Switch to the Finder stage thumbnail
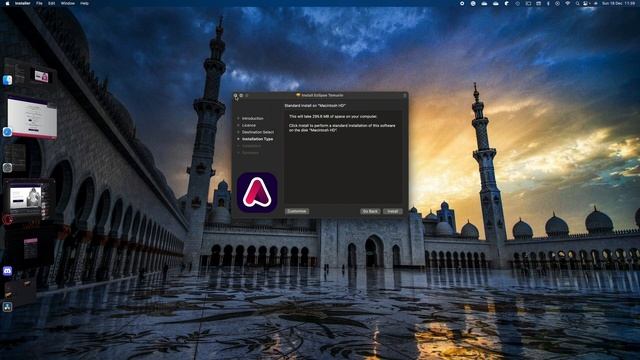This screenshot has height=360, width=640. pyautogui.click(x=32, y=73)
